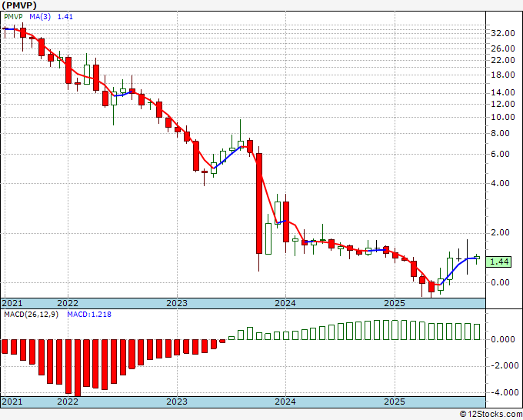
Task: Click the MACD(26,12,9) indicator label
Action: point(31,315)
